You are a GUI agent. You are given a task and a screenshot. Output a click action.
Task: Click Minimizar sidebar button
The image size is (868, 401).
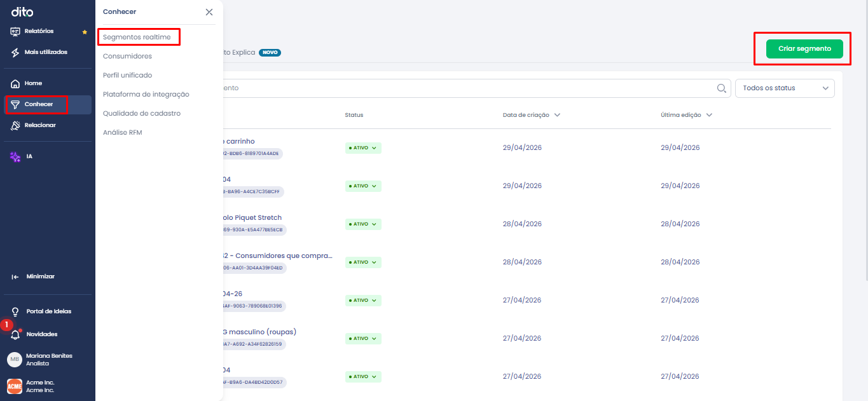point(34,276)
